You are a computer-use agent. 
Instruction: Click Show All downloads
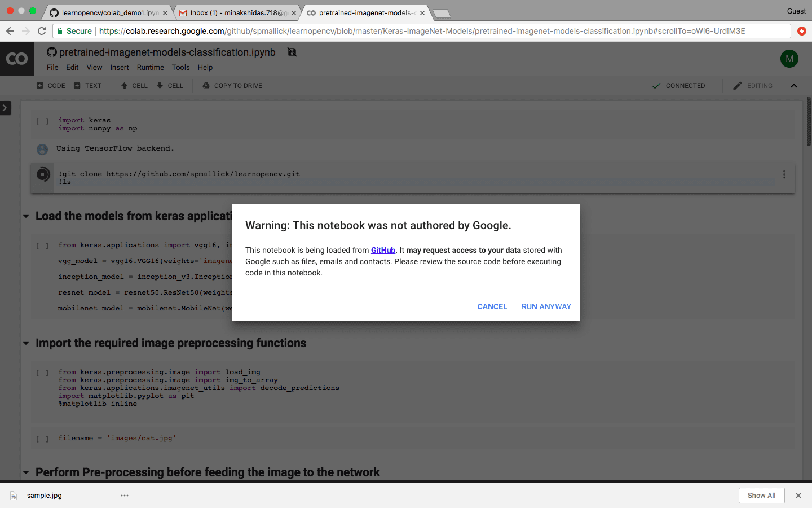point(761,496)
